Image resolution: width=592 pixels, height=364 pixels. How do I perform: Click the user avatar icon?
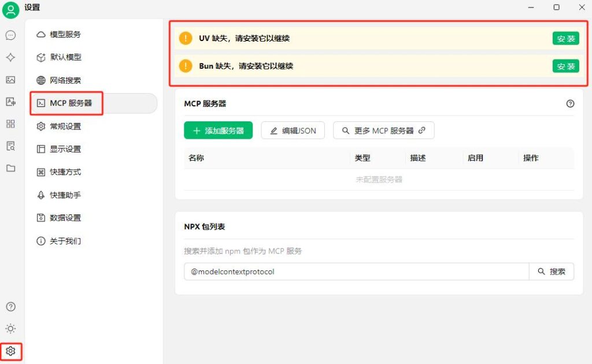10,10
